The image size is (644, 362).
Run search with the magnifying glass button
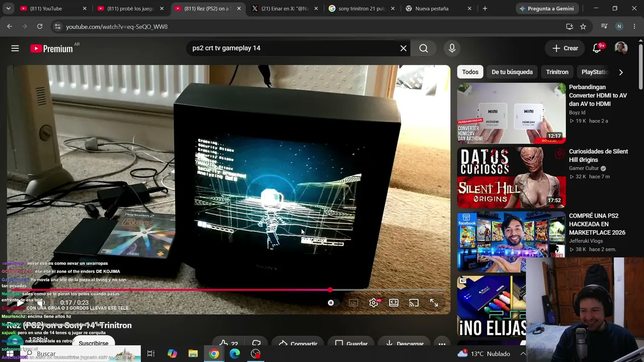click(x=424, y=48)
